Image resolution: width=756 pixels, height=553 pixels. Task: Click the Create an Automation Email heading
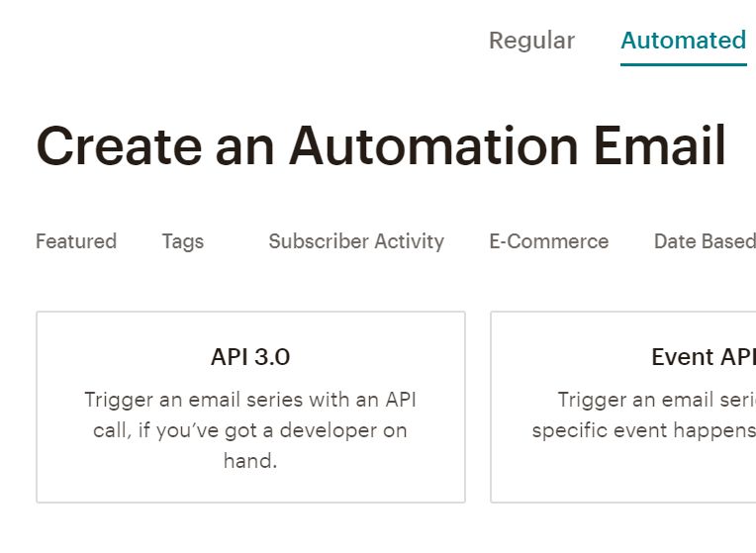pyautogui.click(x=381, y=145)
